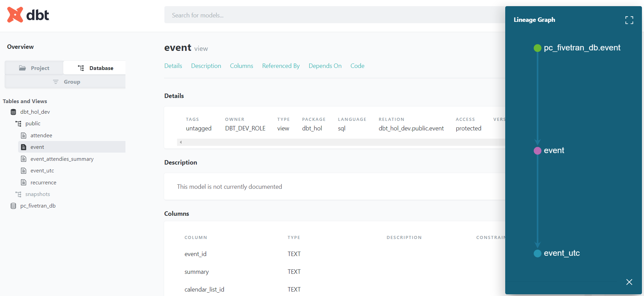Click the purple event node circle

(x=537, y=151)
